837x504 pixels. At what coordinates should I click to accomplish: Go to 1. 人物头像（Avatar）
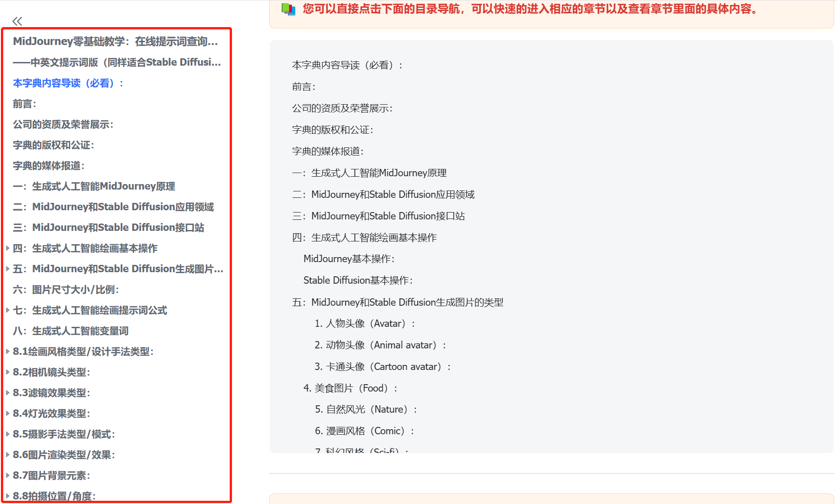[x=365, y=324]
